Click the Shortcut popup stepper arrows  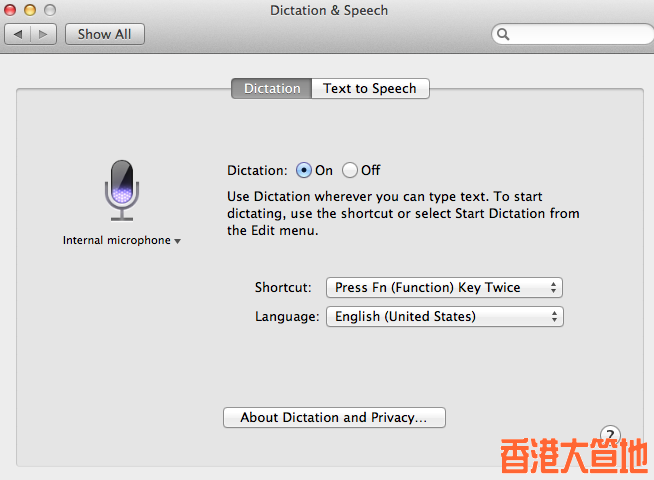553,287
